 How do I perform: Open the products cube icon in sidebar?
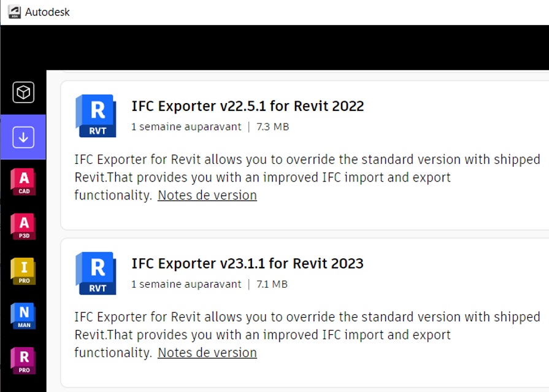23,93
